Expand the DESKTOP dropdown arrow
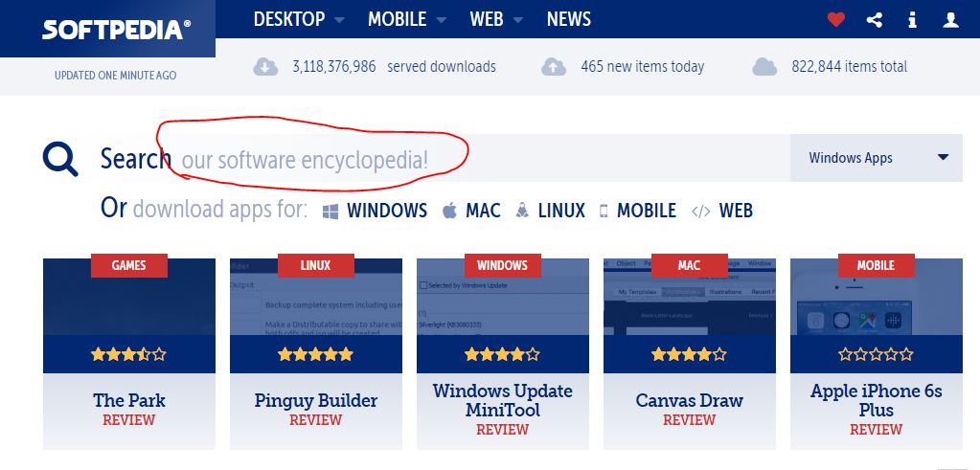 coord(339,20)
